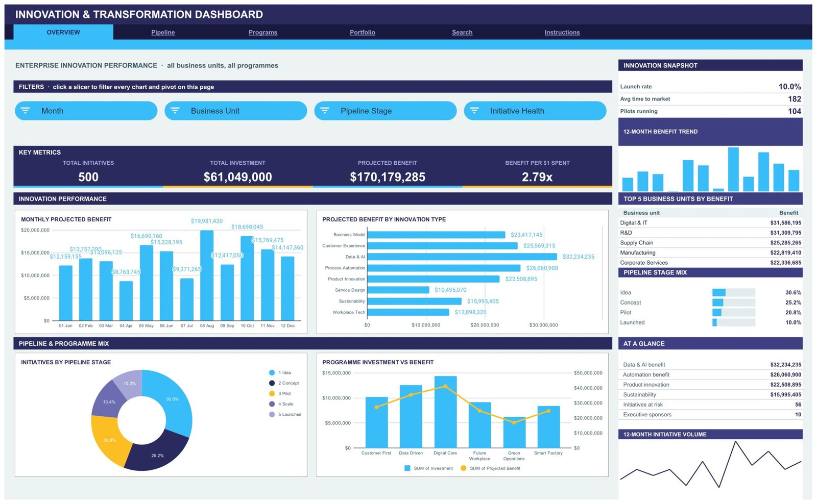Select the Digital & IT business unit row
This screenshot has height=504, width=817.
pyautogui.click(x=710, y=223)
